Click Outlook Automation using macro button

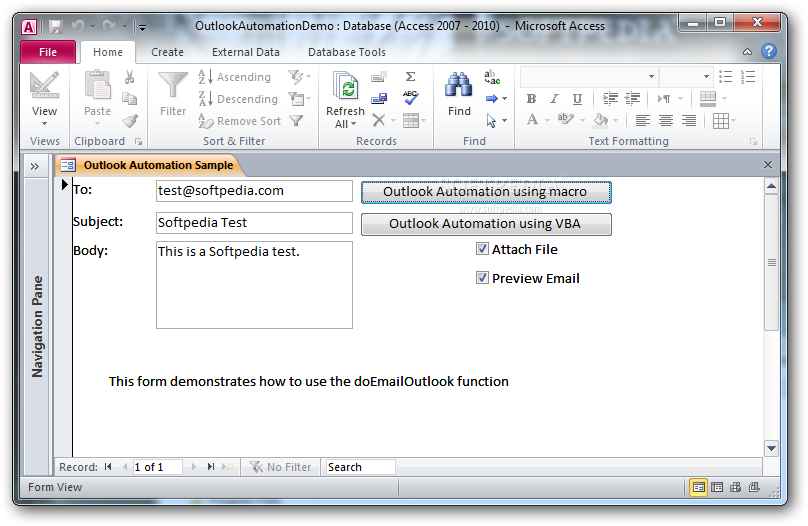(486, 192)
